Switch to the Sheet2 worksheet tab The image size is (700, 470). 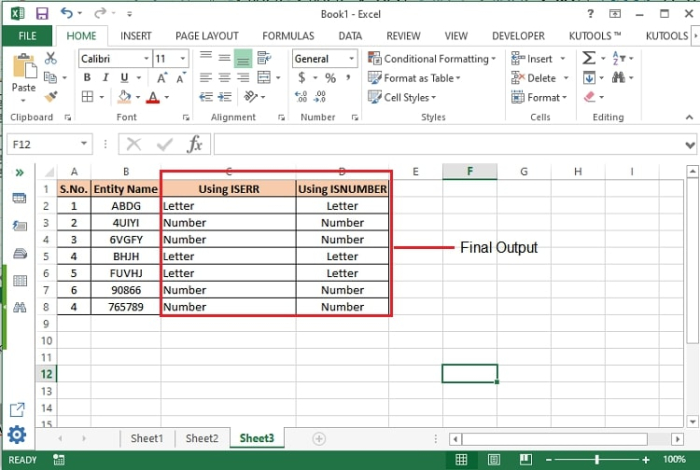pos(201,438)
